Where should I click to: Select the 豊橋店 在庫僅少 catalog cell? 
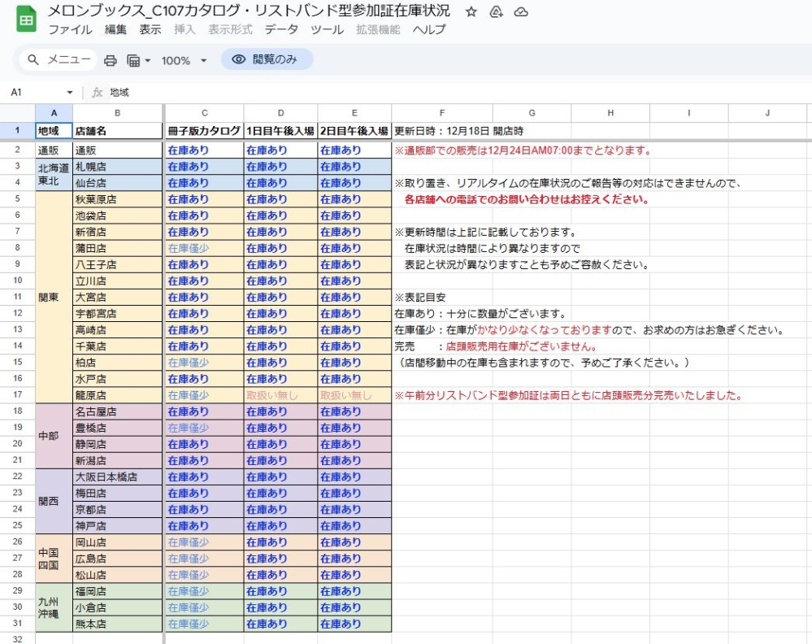205,428
